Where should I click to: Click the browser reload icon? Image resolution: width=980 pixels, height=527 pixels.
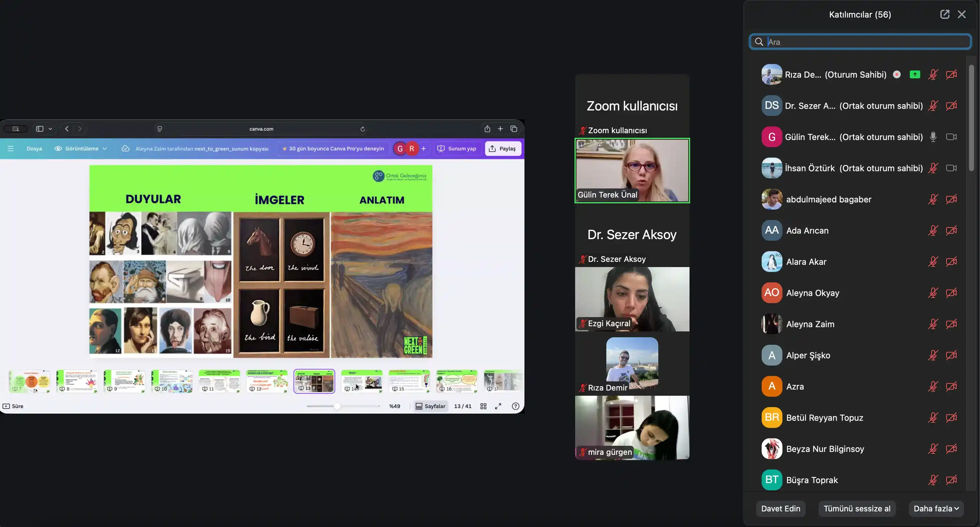click(x=363, y=129)
